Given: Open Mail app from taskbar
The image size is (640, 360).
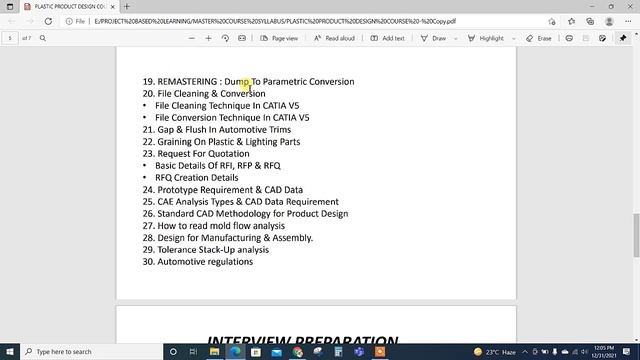Looking at the screenshot, I should pyautogui.click(x=276, y=351).
